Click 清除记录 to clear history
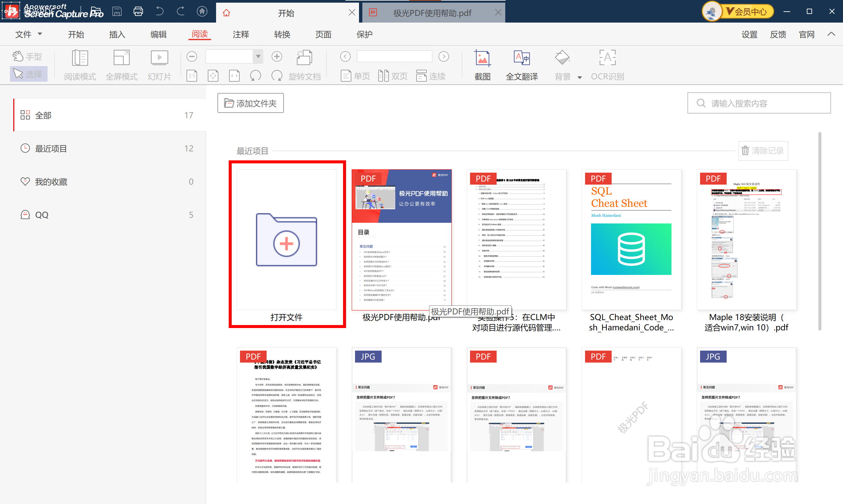 coord(763,151)
